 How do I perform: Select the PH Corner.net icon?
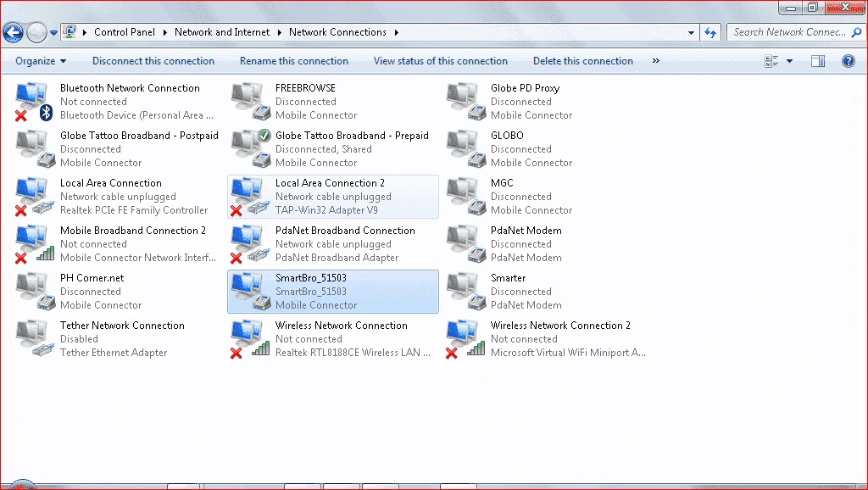click(x=34, y=292)
